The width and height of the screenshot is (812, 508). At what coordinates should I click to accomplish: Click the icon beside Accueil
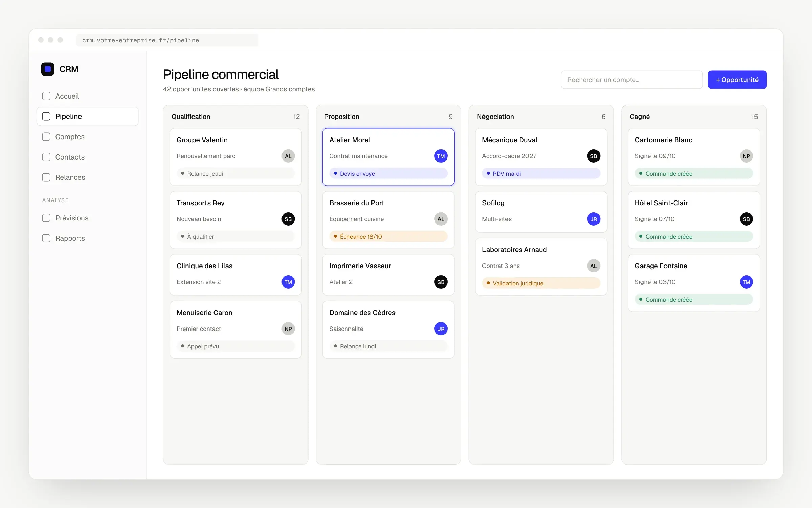(x=46, y=96)
